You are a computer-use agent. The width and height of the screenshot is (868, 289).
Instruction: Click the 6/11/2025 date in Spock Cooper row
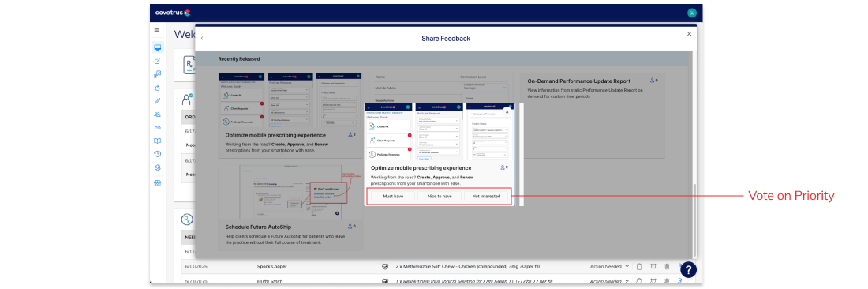pyautogui.click(x=196, y=266)
